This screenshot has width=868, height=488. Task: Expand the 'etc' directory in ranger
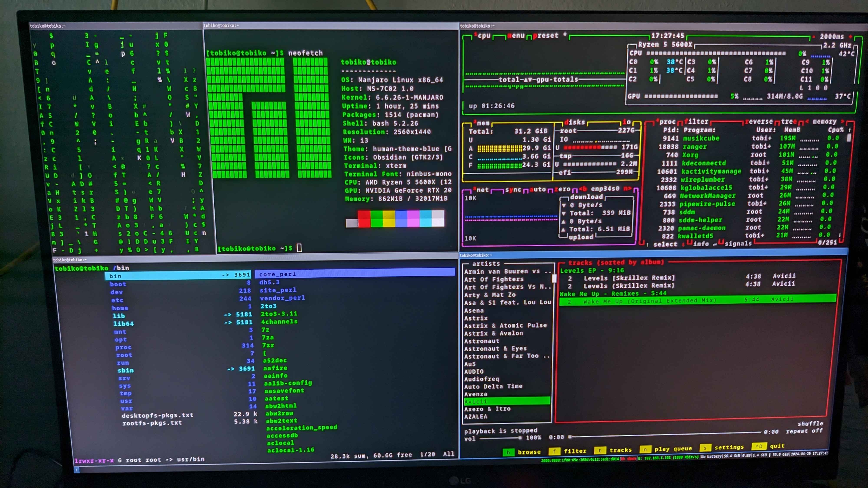click(x=117, y=300)
